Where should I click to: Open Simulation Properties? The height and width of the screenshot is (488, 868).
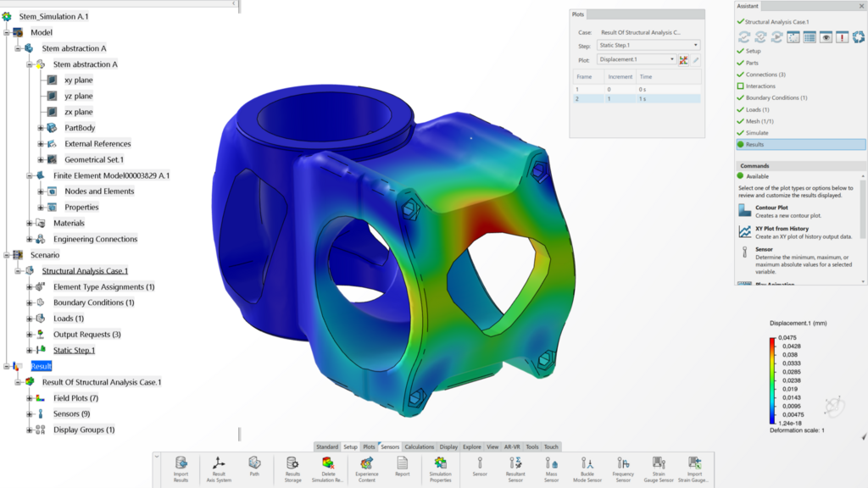(440, 463)
